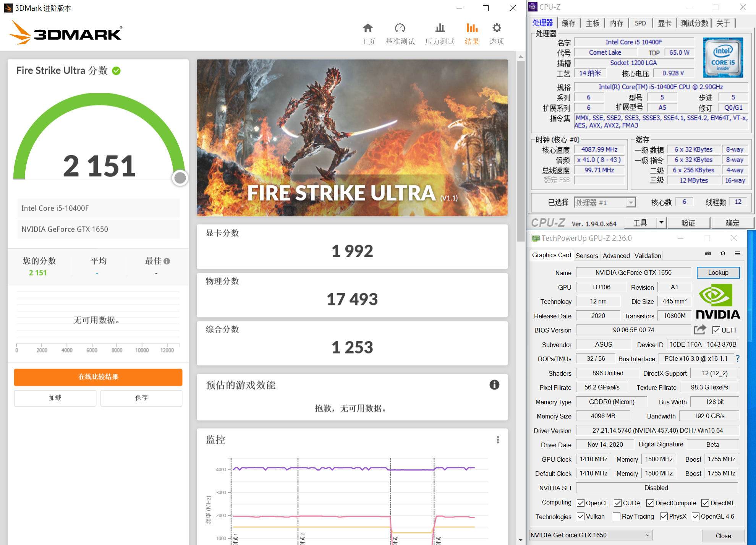
Task: Open the benchmark tests (基准测试) gauge icon
Action: (x=400, y=28)
